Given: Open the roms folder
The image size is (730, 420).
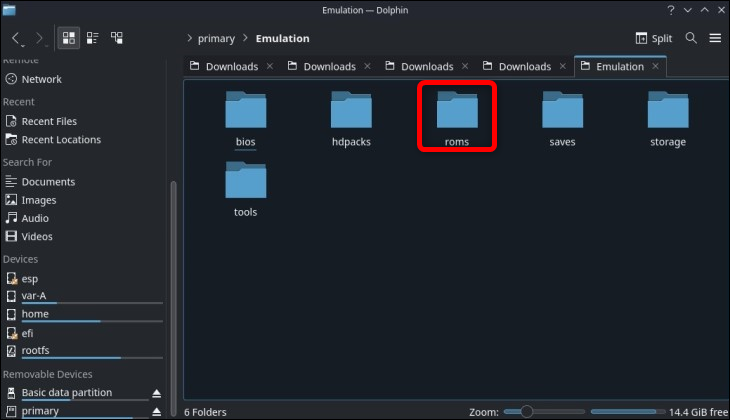Looking at the screenshot, I should tap(456, 117).
